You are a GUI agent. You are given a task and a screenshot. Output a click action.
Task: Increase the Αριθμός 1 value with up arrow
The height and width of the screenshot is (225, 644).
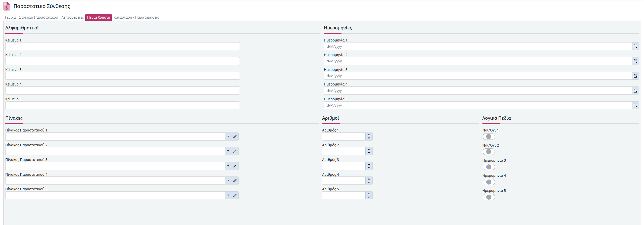pos(369,135)
